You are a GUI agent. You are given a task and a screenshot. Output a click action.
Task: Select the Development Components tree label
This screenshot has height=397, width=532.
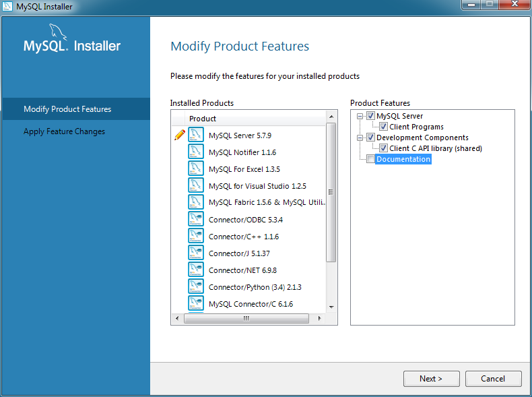422,138
